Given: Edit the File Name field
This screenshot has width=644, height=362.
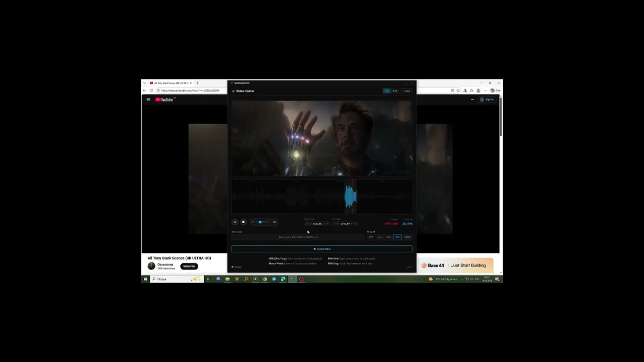Looking at the screenshot, I should (x=298, y=237).
